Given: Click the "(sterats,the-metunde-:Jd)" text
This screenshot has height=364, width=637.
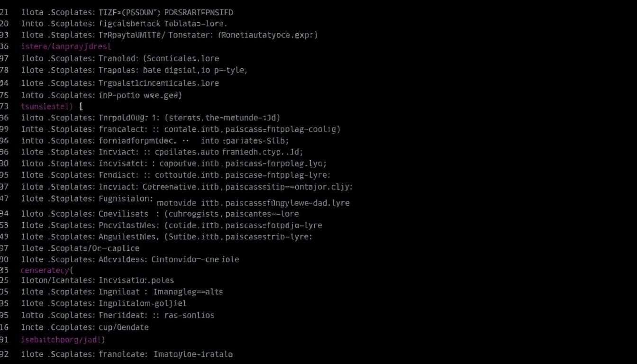Looking at the screenshot, I should point(221,118).
